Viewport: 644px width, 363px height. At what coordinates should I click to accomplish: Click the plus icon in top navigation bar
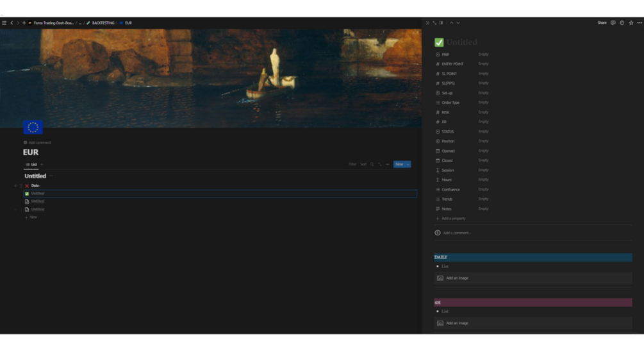click(x=24, y=23)
